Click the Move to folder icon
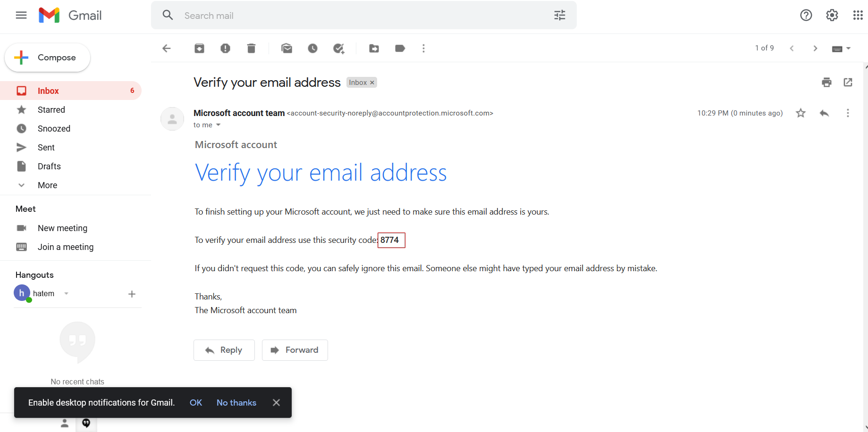Image resolution: width=868 pixels, height=432 pixels. [374, 48]
